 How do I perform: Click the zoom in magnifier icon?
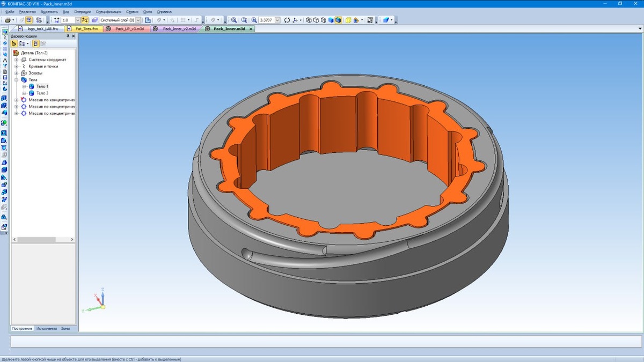(x=254, y=20)
